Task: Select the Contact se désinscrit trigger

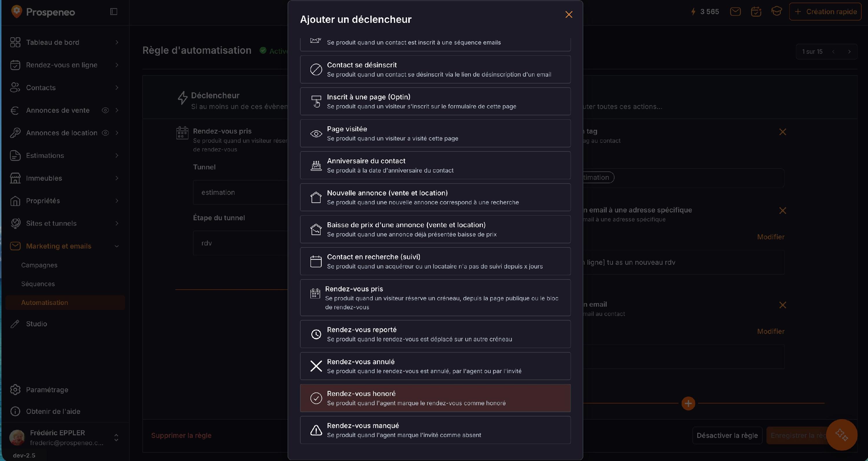Action: coord(435,69)
